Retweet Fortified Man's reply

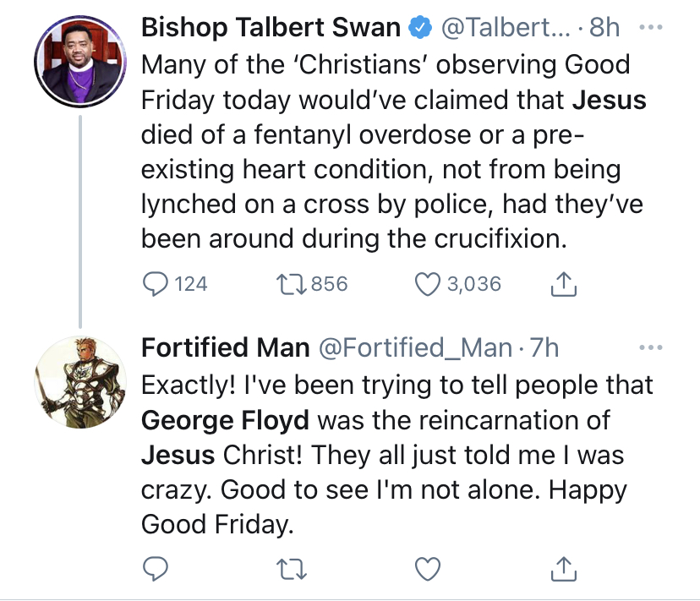[291, 569]
